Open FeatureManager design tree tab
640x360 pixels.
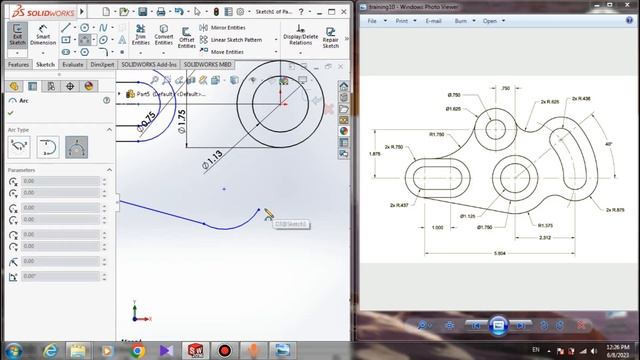click(14, 86)
